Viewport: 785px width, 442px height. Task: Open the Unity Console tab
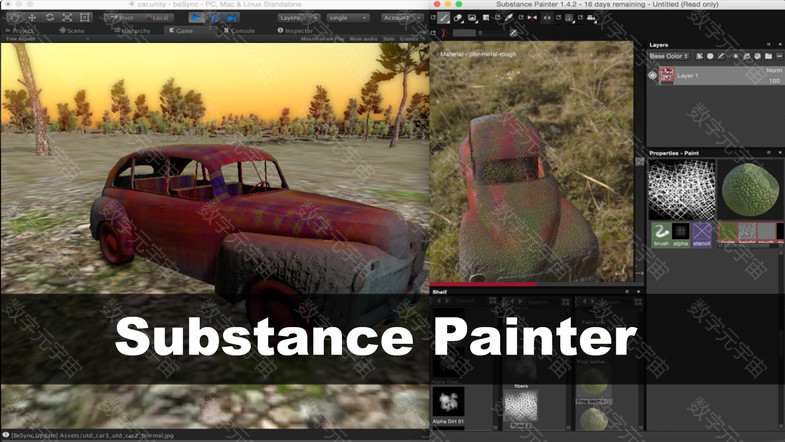point(239,31)
